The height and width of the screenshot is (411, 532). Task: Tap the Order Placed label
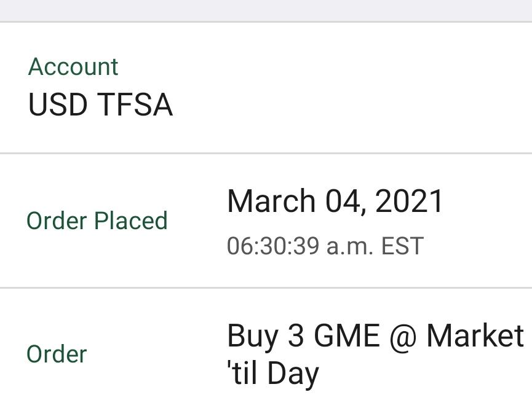(97, 221)
